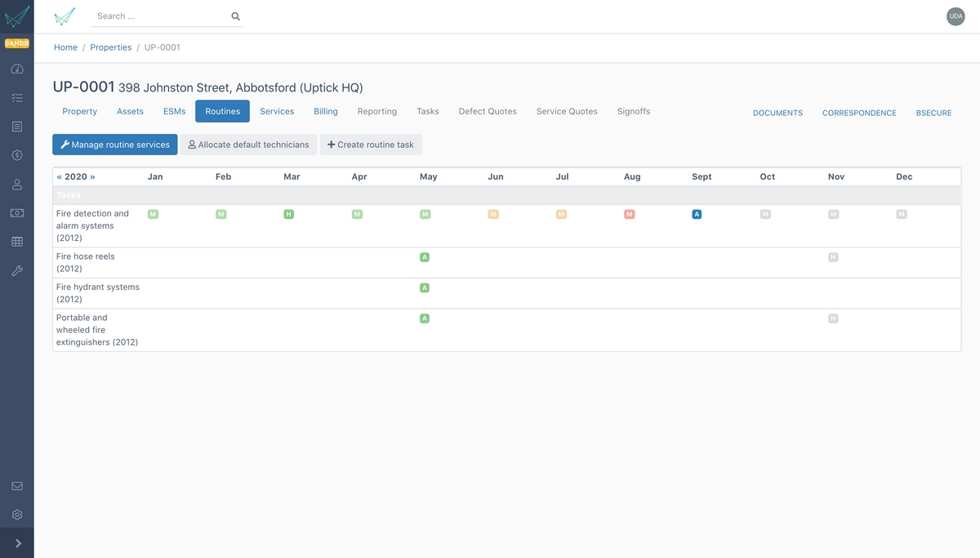The height and width of the screenshot is (558, 980).
Task: Click the Uptick logo atop dark sidebar
Action: coord(17,16)
